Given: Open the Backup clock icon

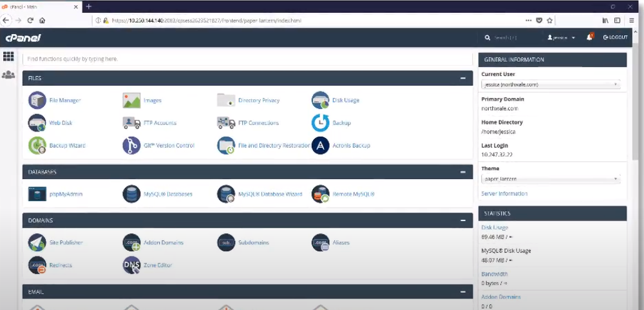Looking at the screenshot, I should [320, 122].
